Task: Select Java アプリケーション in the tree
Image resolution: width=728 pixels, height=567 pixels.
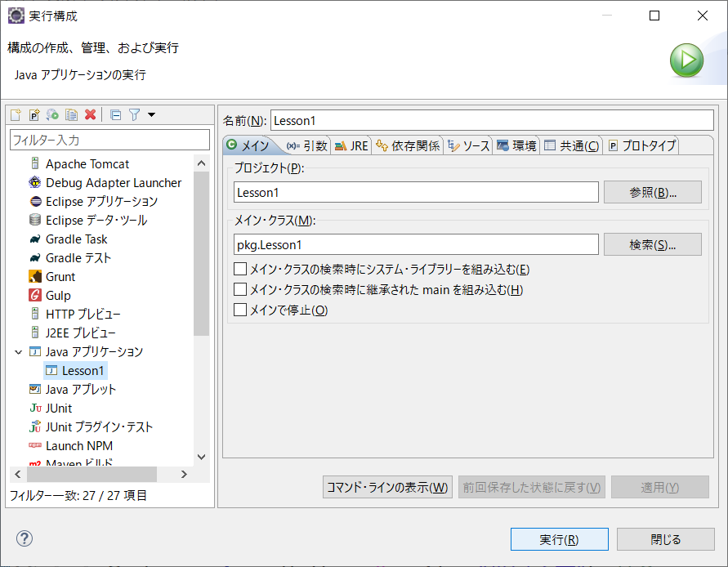Action: click(x=94, y=351)
